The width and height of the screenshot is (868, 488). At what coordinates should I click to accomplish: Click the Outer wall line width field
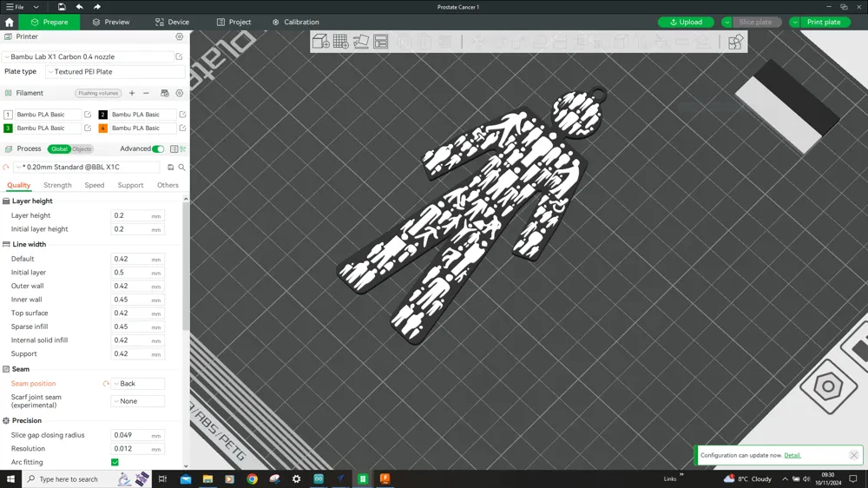pyautogui.click(x=138, y=286)
